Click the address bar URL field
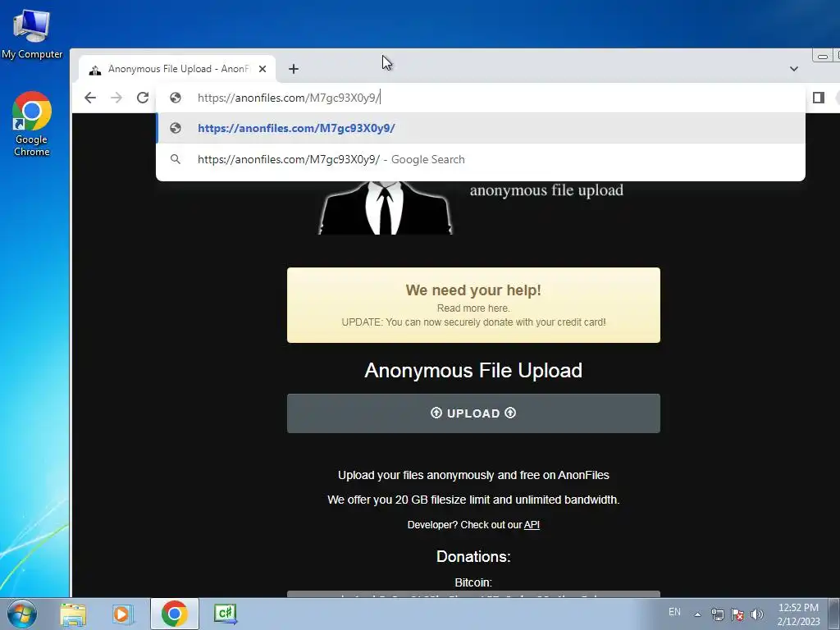 pos(481,98)
